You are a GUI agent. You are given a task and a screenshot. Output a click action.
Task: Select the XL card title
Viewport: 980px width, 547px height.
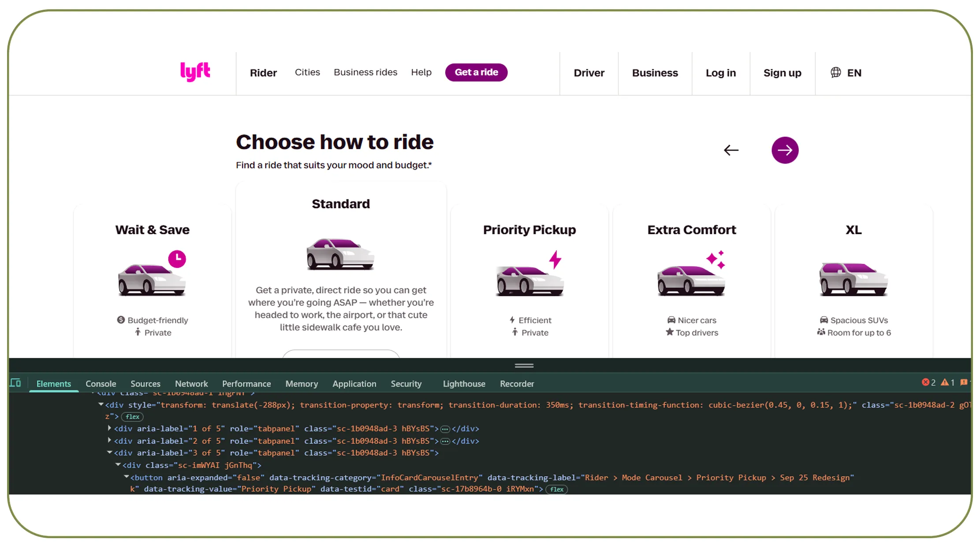coord(853,230)
